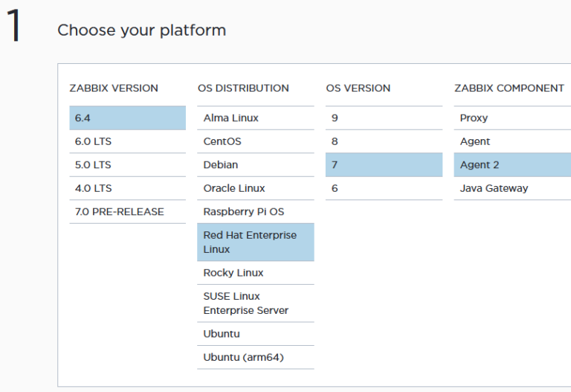Choose Proxy as Zabbix component

click(512, 118)
